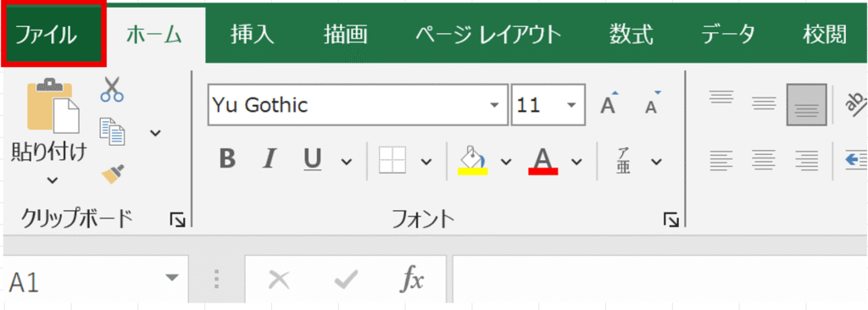Screen dimensions: 868x310
Task: Open the フォント group dialog launcher
Action: click(x=671, y=221)
